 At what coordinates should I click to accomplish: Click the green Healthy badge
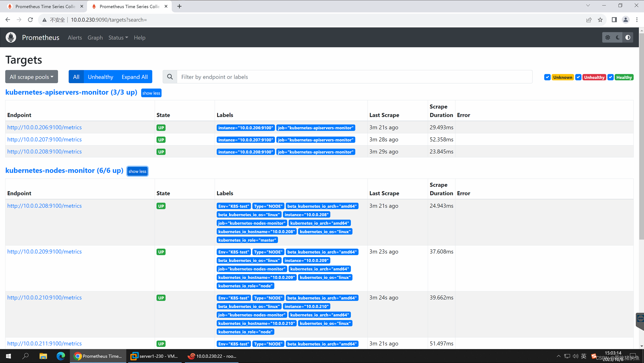tap(624, 77)
